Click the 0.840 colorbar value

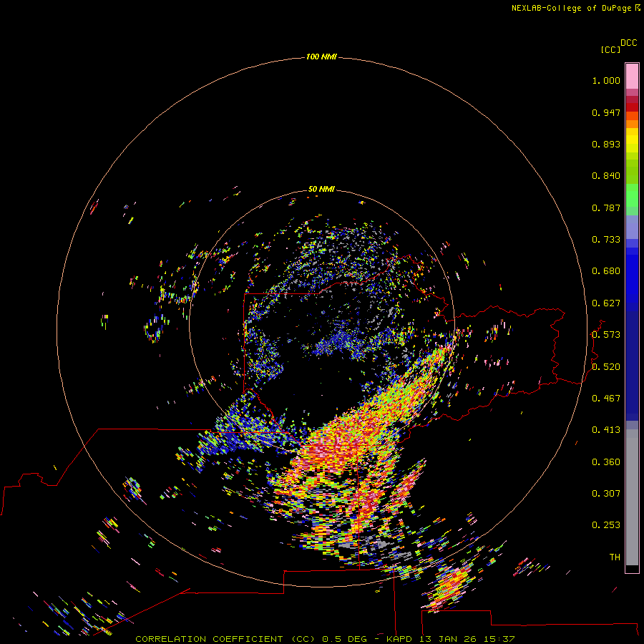(x=606, y=176)
